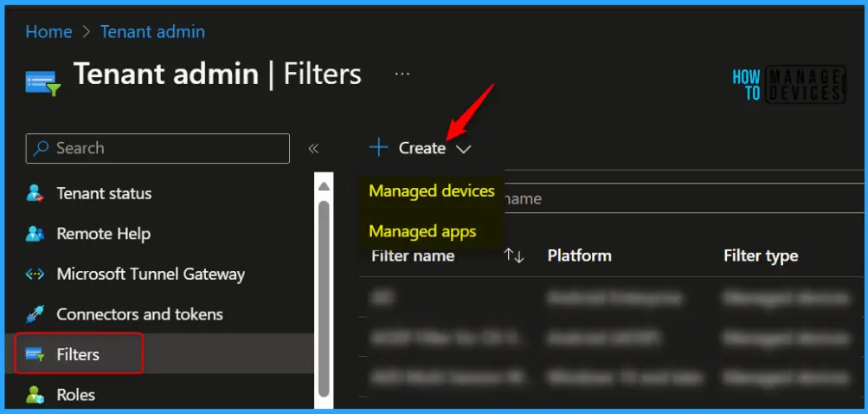The height and width of the screenshot is (414, 868).
Task: Click the Remote Help icon
Action: [x=35, y=234]
